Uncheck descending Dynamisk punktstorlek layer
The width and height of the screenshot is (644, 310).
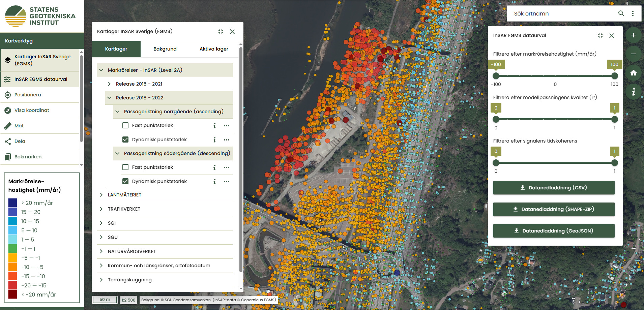[x=125, y=181]
